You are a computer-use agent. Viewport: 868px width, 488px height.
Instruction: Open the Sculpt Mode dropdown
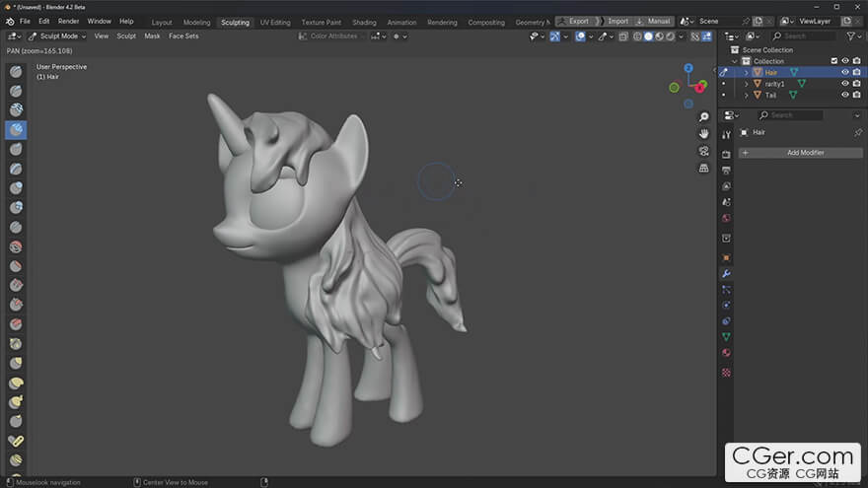(x=57, y=35)
